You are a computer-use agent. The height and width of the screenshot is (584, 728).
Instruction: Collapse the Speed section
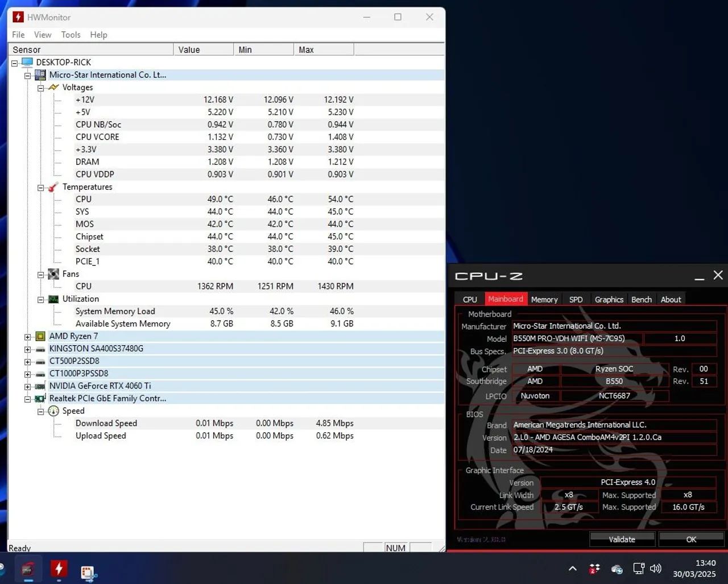coord(40,412)
